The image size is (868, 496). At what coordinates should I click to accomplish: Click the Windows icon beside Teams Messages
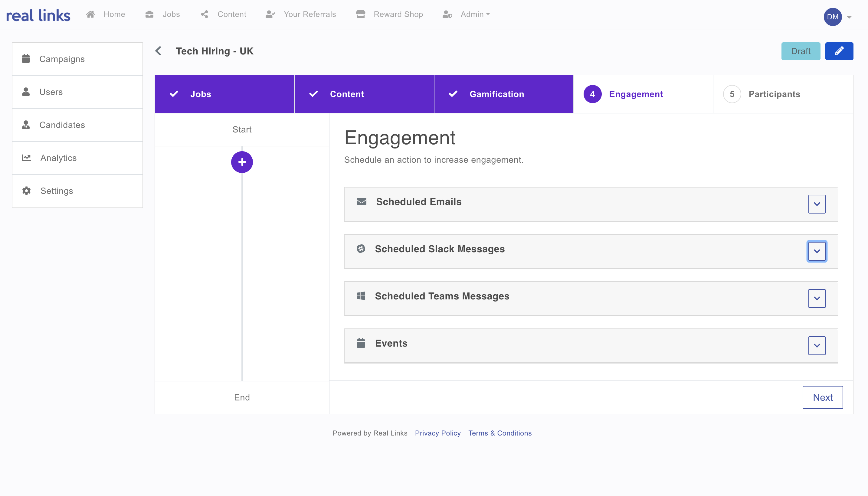coord(361,296)
